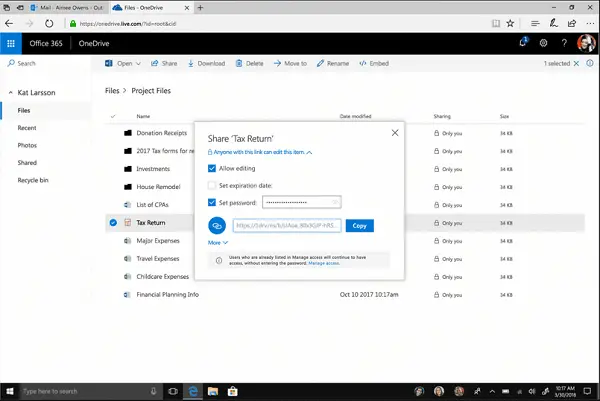Click Embed in the command bar
This screenshot has height=401, width=600.
point(374,64)
